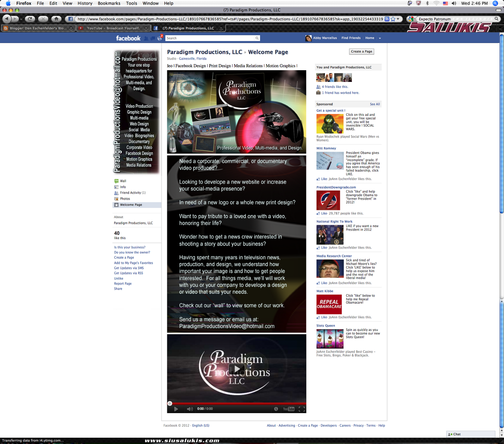Play the Paradigm Productions YouTube video
This screenshot has width=504, height=444.
(x=237, y=369)
